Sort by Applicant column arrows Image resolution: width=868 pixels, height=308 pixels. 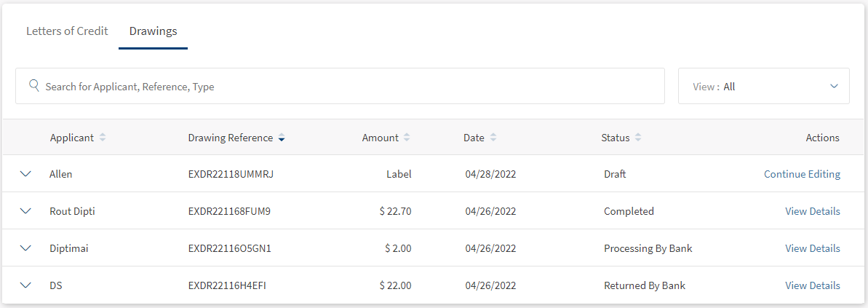pos(103,138)
